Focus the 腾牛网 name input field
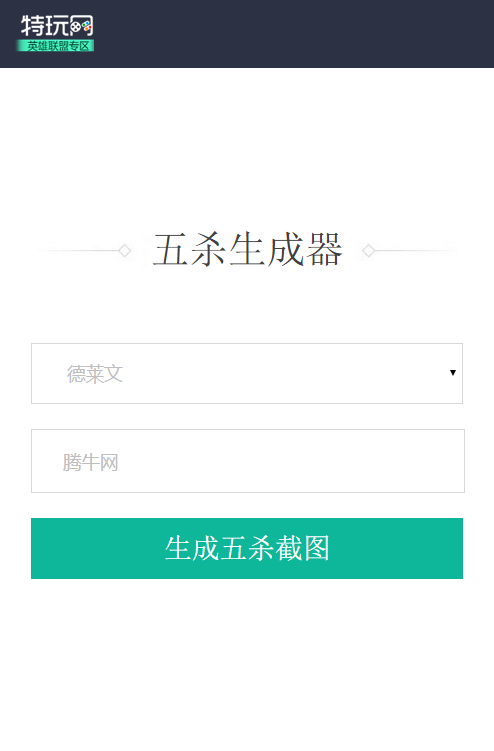Screen dimensions: 494x751 click(248, 461)
